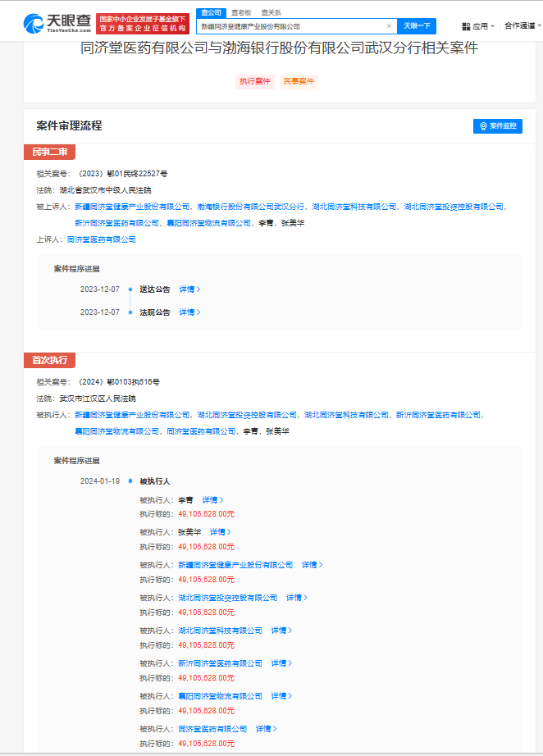Click the 案件监控 button

(x=498, y=125)
